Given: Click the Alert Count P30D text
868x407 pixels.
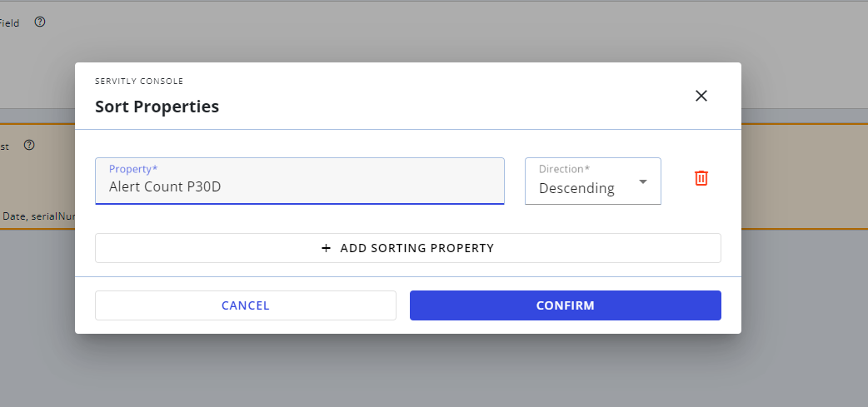Looking at the screenshot, I should [165, 187].
